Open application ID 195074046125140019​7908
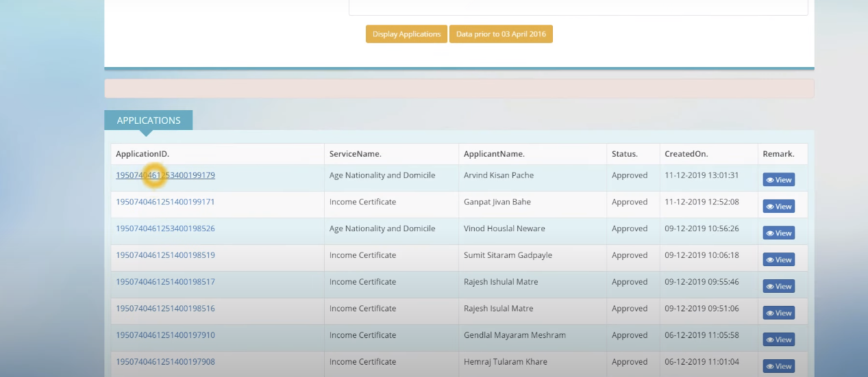This screenshot has width=868, height=377. point(165,362)
